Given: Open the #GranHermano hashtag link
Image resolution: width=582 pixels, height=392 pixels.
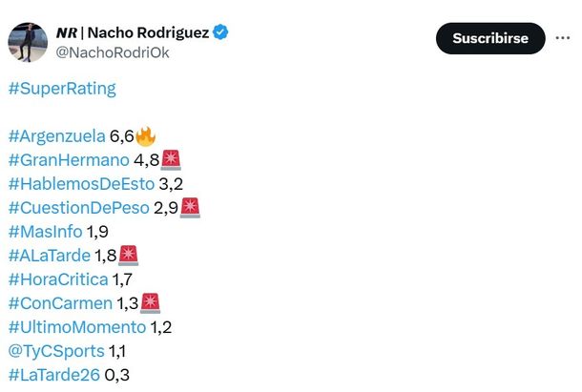Looking at the screenshot, I should [x=66, y=159].
